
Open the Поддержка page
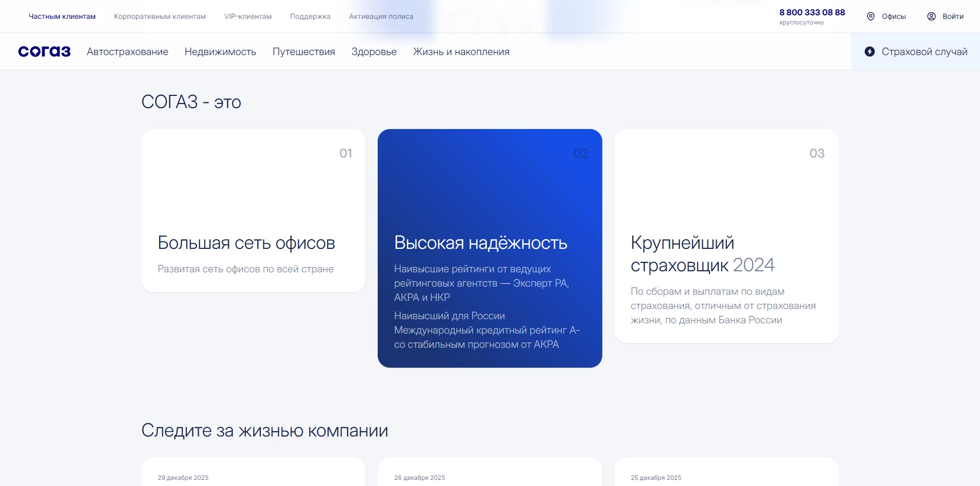pos(309,16)
